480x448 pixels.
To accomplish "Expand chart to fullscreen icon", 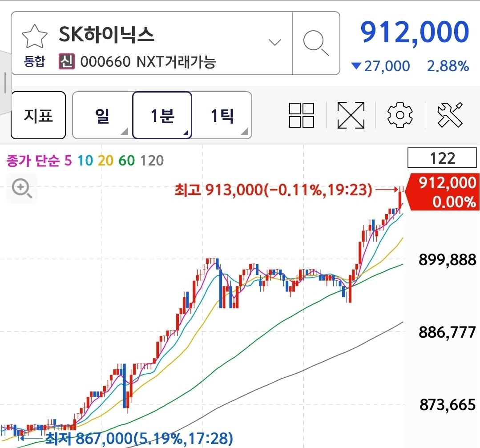I will click(x=351, y=115).
